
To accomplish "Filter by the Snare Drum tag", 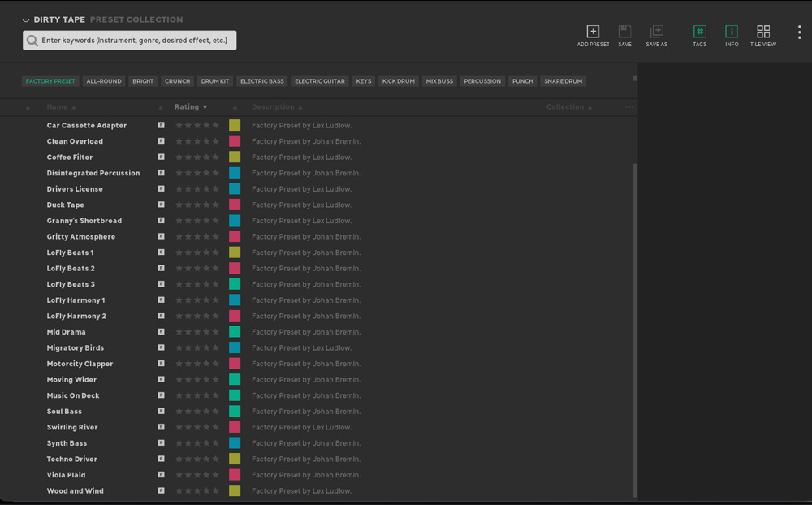I will point(564,81).
